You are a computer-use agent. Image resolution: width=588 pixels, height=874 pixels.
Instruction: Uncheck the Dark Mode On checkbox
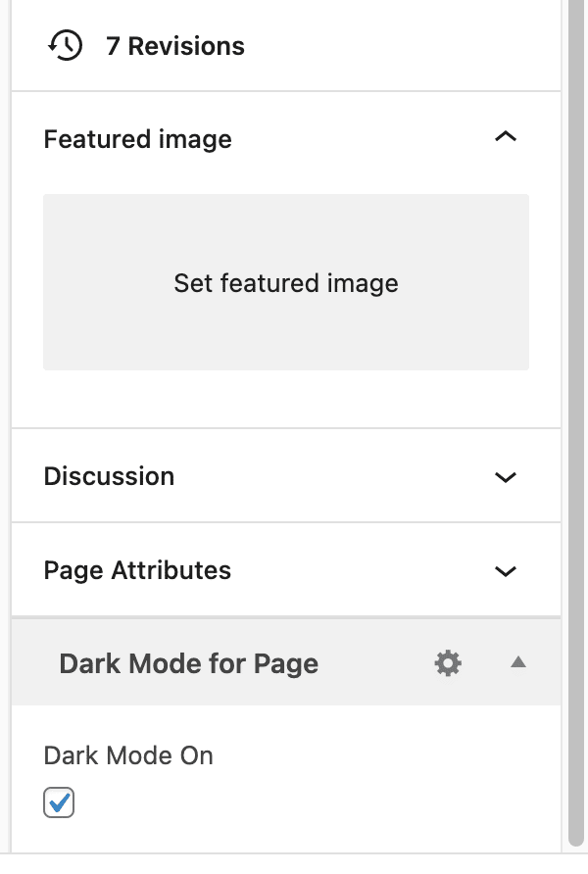[59, 801]
